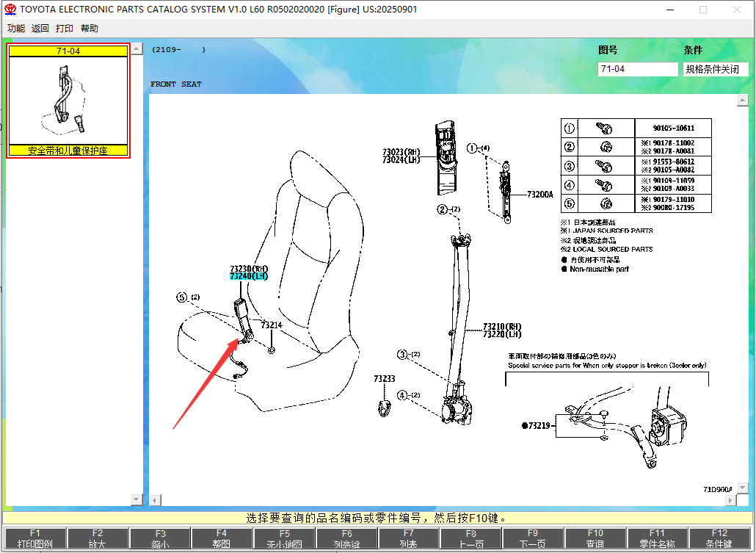Click callout circle 5 near seat cushion
Viewport: 756px width, 553px height.
click(182, 297)
